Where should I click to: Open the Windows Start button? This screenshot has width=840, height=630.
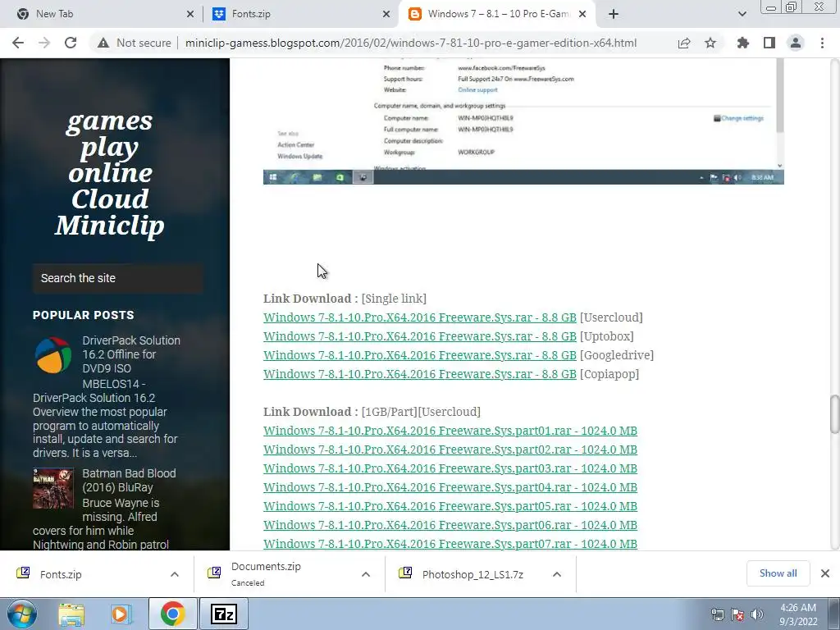(x=21, y=614)
